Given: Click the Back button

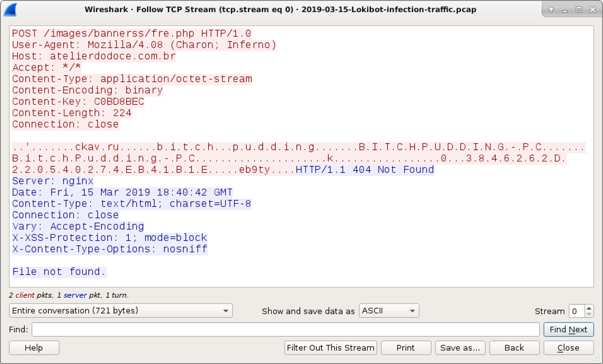Looking at the screenshot, I should 515,348.
